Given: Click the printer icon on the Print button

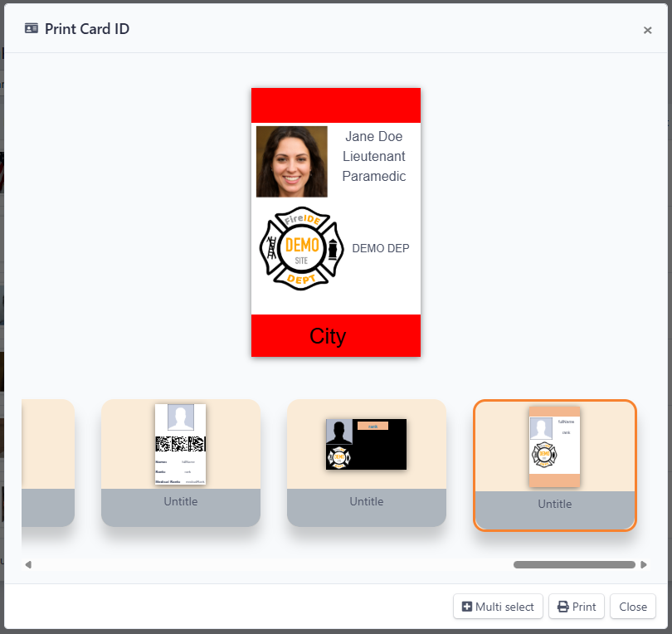Looking at the screenshot, I should point(562,607).
